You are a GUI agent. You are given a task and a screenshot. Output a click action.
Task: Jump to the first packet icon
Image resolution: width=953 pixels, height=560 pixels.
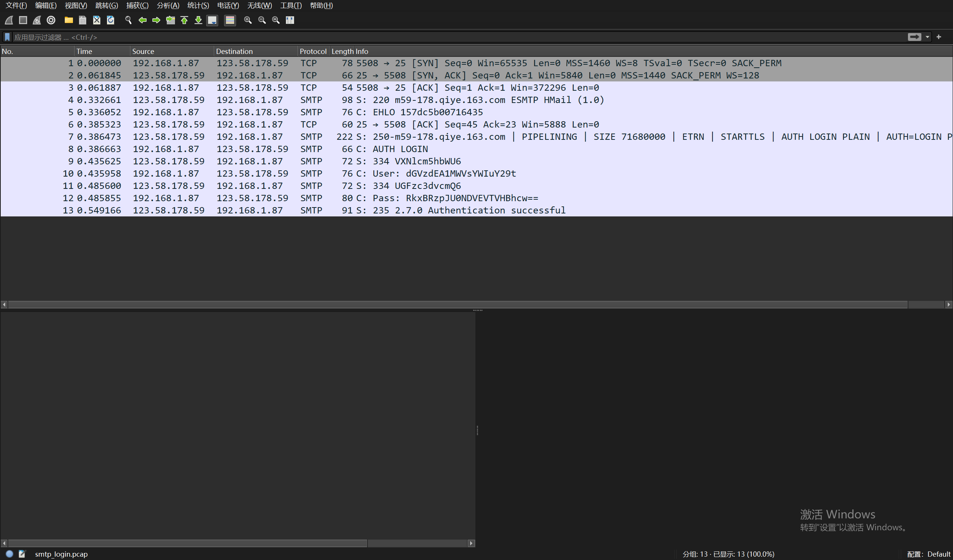coord(184,20)
